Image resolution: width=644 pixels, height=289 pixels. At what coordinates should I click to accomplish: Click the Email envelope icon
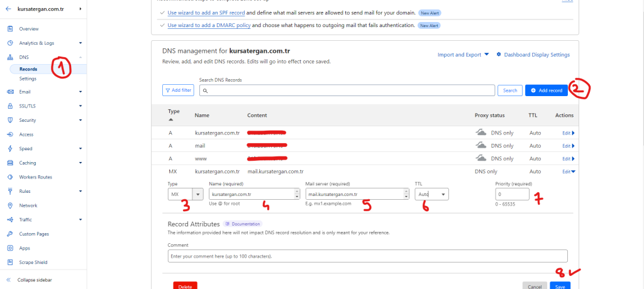pyautogui.click(x=10, y=92)
